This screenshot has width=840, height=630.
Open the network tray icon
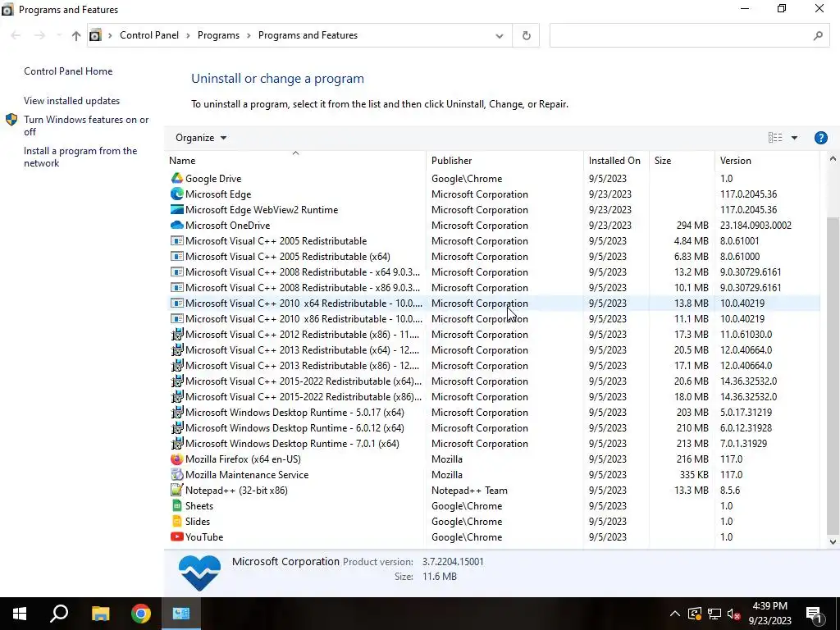click(x=714, y=614)
